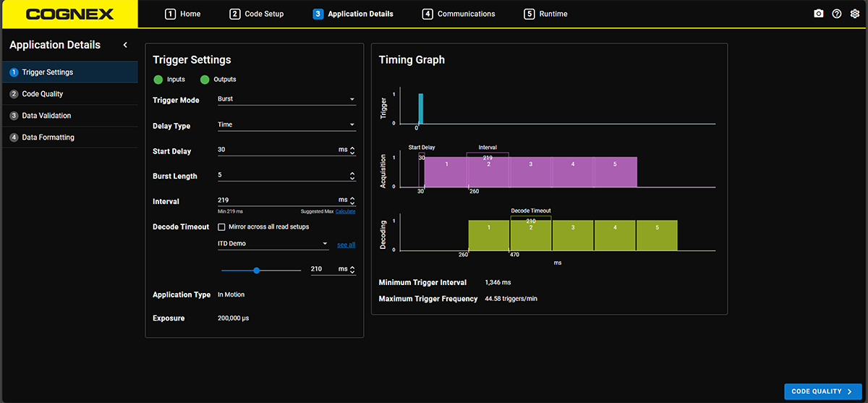Open the help question mark icon
Screen dimensions: 868x403
pyautogui.click(x=837, y=14)
